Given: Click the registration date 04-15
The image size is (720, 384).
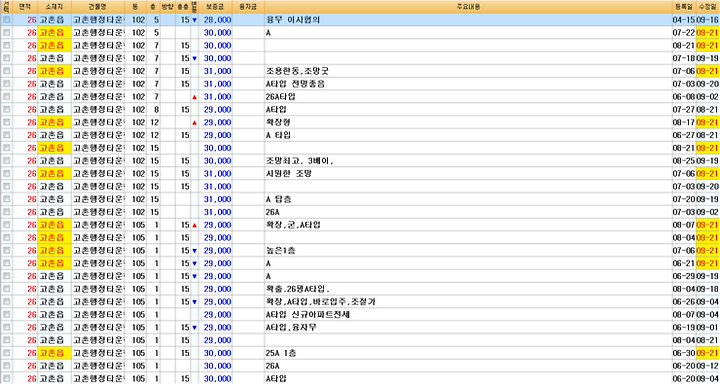Looking at the screenshot, I should coord(684,20).
